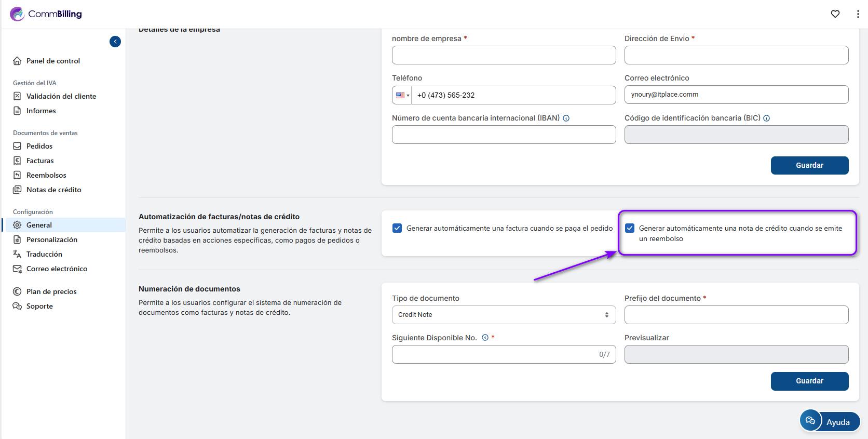The width and height of the screenshot is (868, 439).
Task: Click the IBAN info icon
Action: [566, 118]
